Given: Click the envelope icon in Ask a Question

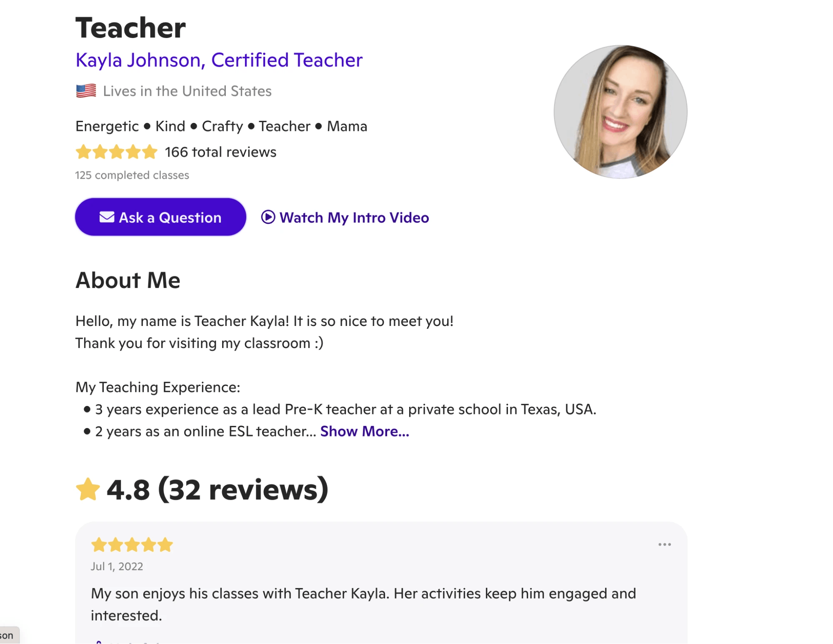Looking at the screenshot, I should pyautogui.click(x=107, y=217).
